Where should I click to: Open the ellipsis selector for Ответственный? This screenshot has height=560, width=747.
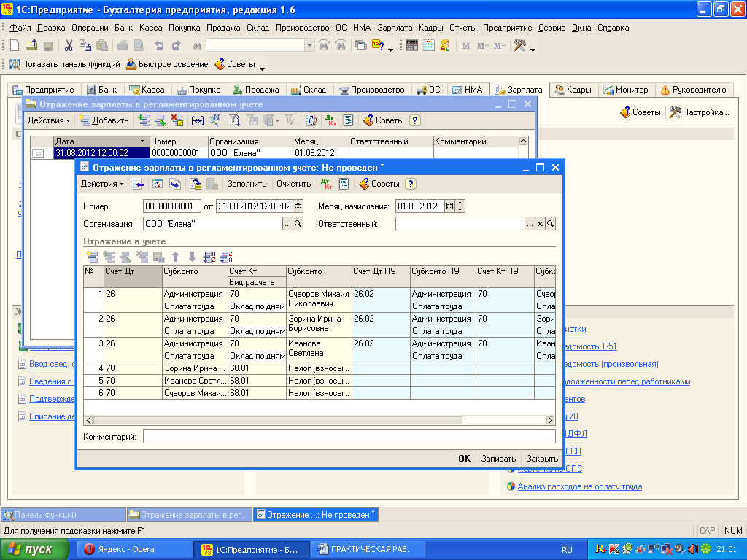pos(530,224)
